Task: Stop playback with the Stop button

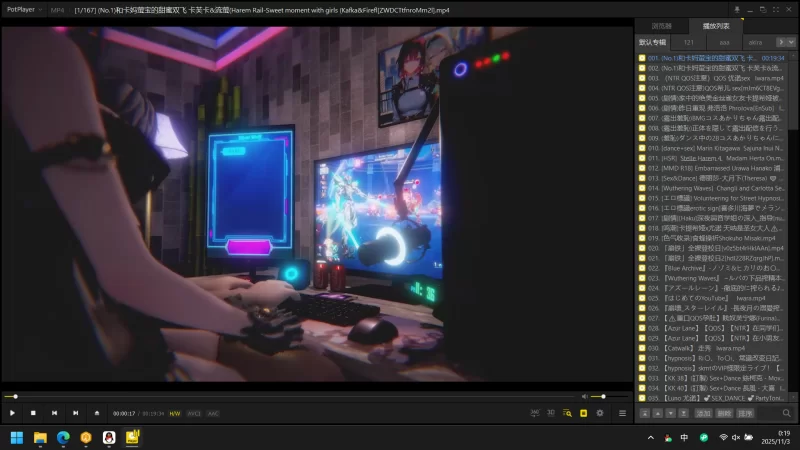Action: point(33,413)
